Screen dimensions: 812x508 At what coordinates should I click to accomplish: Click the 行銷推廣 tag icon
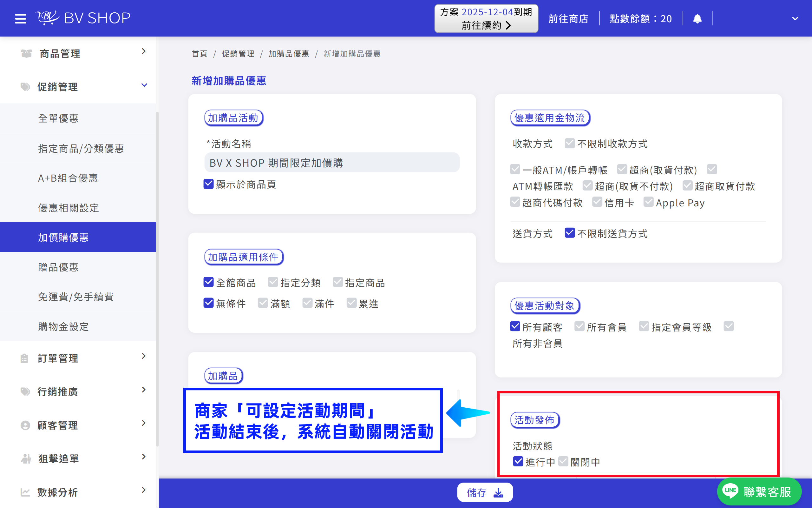25,391
